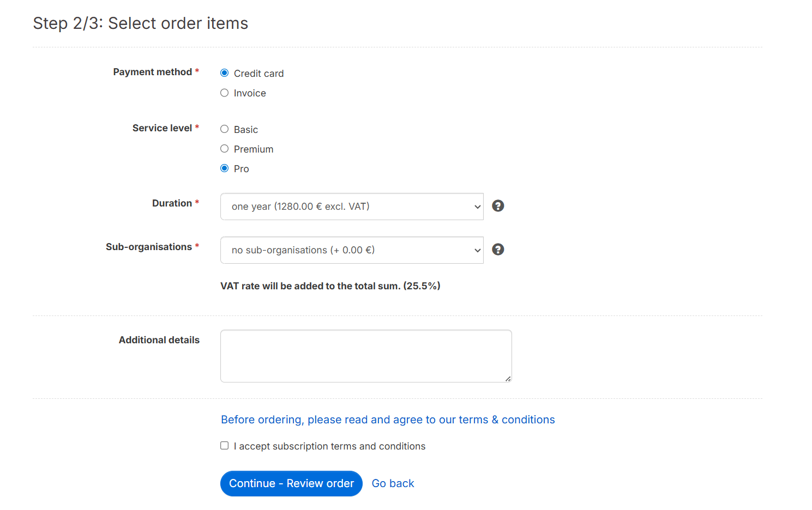Screen dimensions: 812x510
Task: Select Credit card payment method
Action: [x=225, y=73]
